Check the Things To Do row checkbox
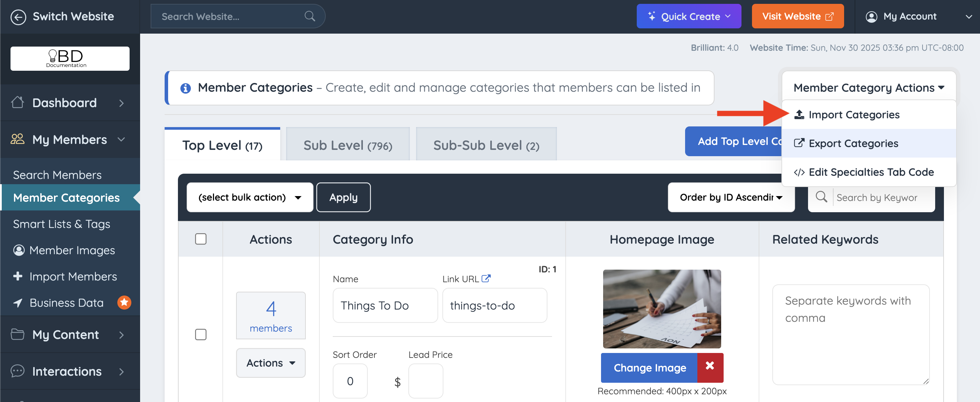This screenshot has width=980, height=402. point(200,334)
